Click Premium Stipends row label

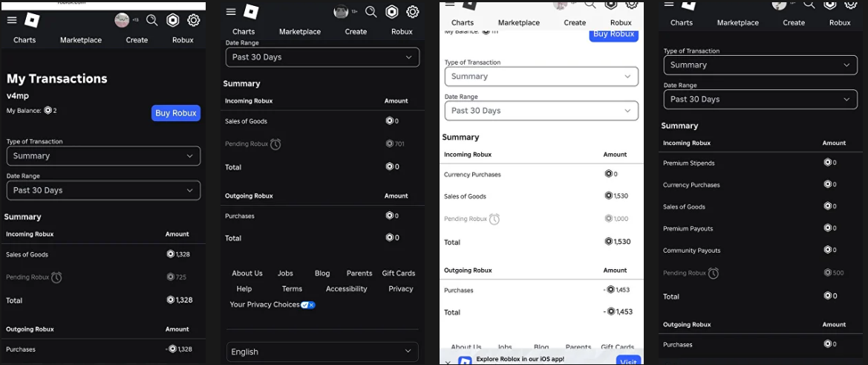click(688, 163)
